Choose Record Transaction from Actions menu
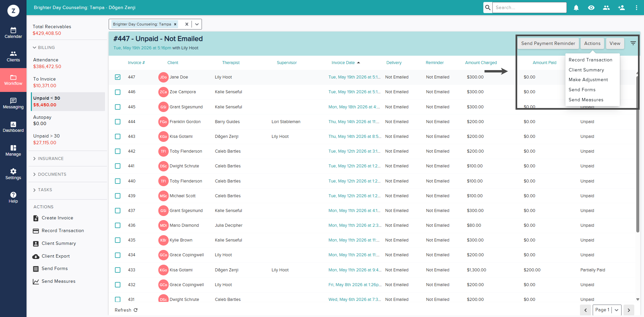This screenshot has height=317, width=644. coord(590,60)
